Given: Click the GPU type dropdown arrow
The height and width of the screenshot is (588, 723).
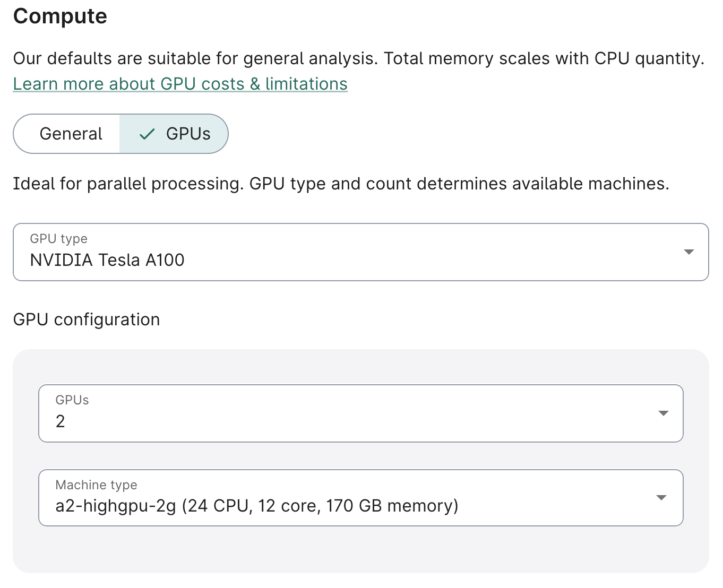Looking at the screenshot, I should pyautogui.click(x=688, y=252).
